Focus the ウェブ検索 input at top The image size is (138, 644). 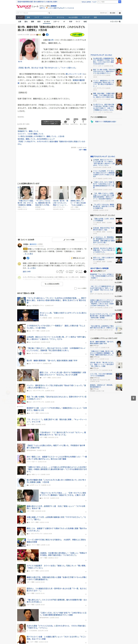click(x=108, y=2)
